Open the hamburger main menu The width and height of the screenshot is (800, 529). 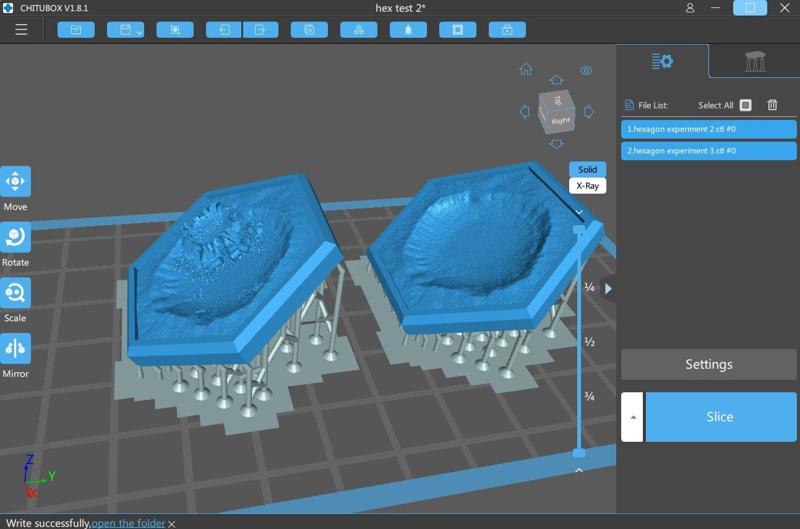click(x=21, y=30)
